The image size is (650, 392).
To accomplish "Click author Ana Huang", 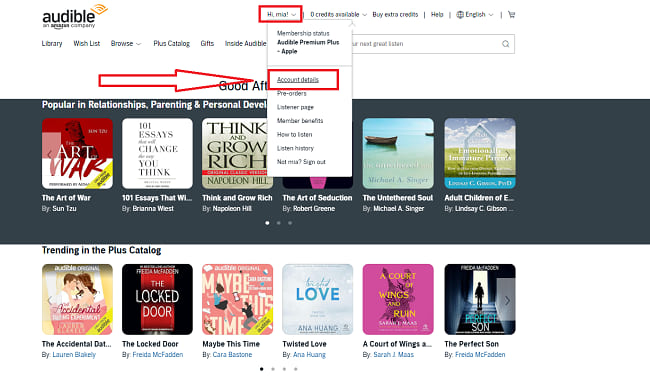I will 309,355.
